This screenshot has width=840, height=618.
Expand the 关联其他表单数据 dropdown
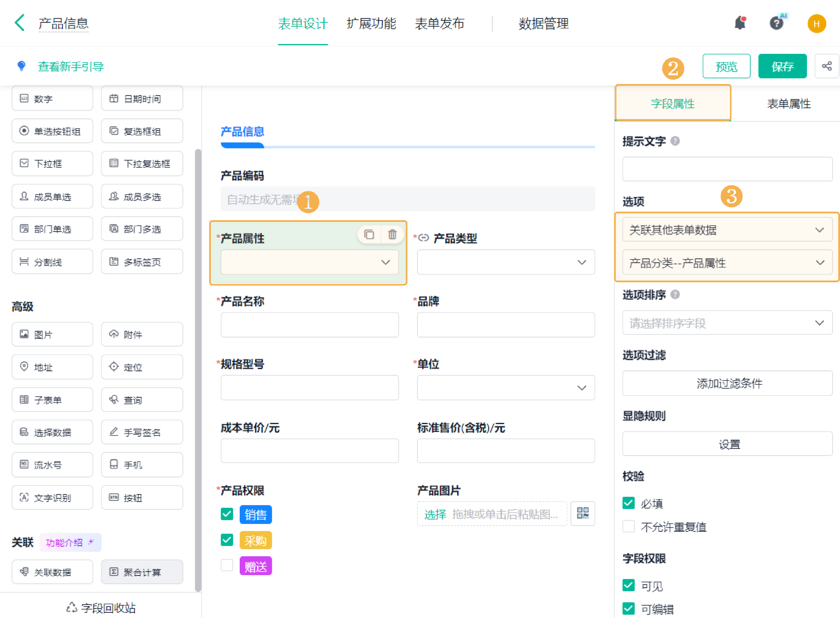(727, 230)
